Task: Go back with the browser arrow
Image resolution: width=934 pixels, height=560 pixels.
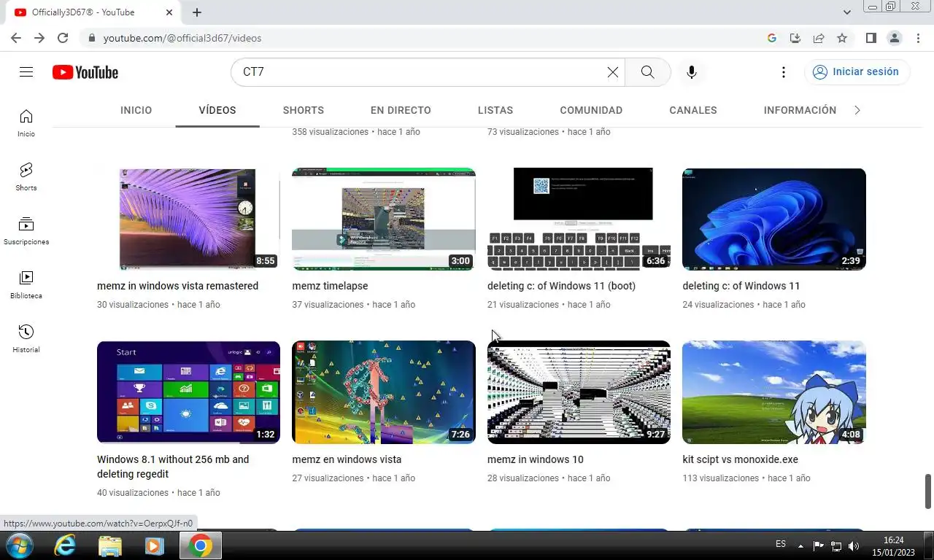Action: point(16,38)
